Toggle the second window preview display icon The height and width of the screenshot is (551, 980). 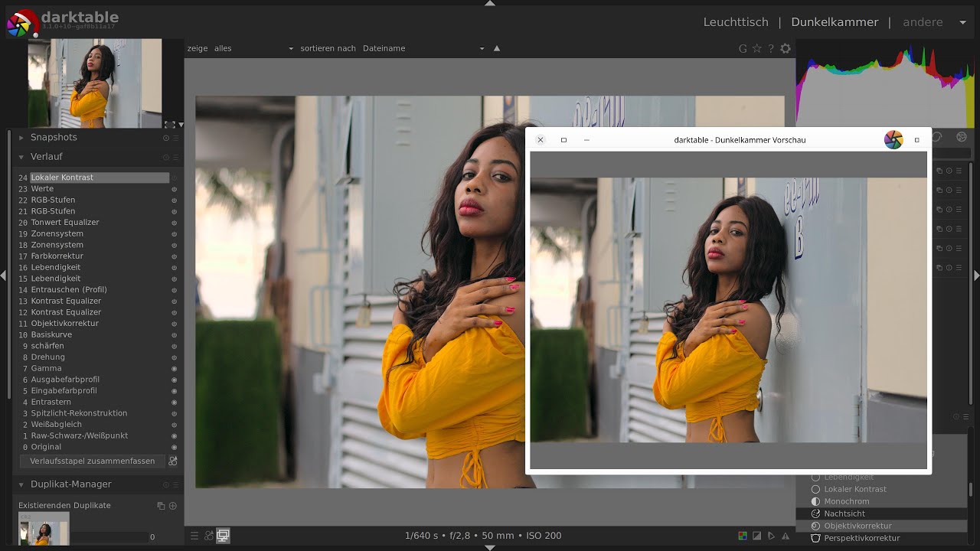tap(224, 536)
